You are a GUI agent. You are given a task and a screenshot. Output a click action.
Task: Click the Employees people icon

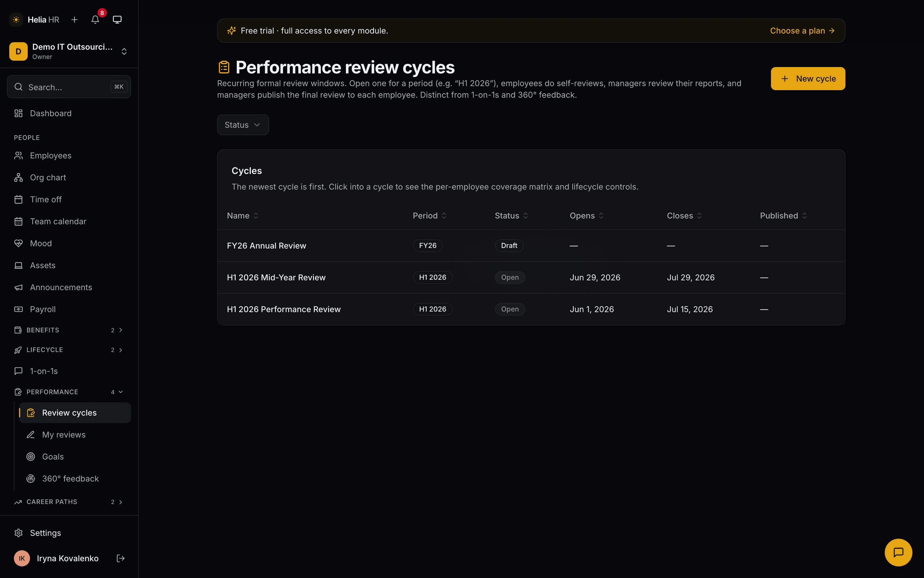point(18,155)
